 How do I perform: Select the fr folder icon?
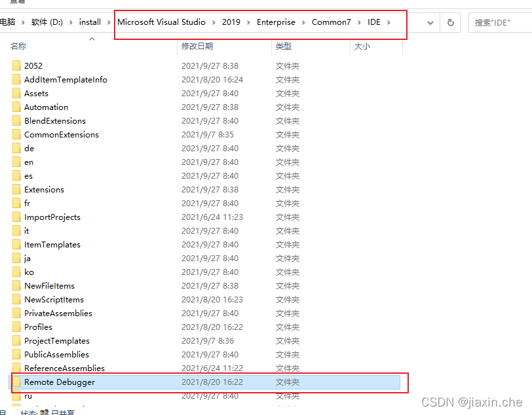pyautogui.click(x=16, y=203)
